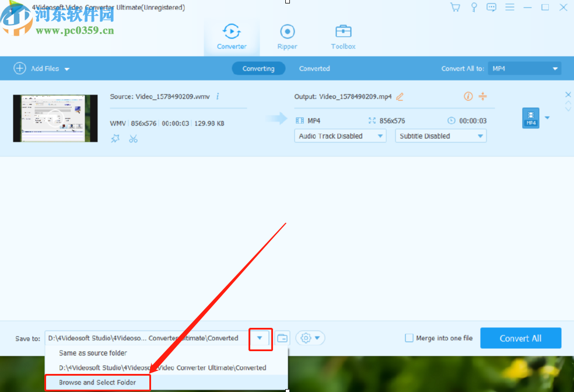Image resolution: width=574 pixels, height=392 pixels.
Task: Switch to the Converted tab
Action: point(314,68)
